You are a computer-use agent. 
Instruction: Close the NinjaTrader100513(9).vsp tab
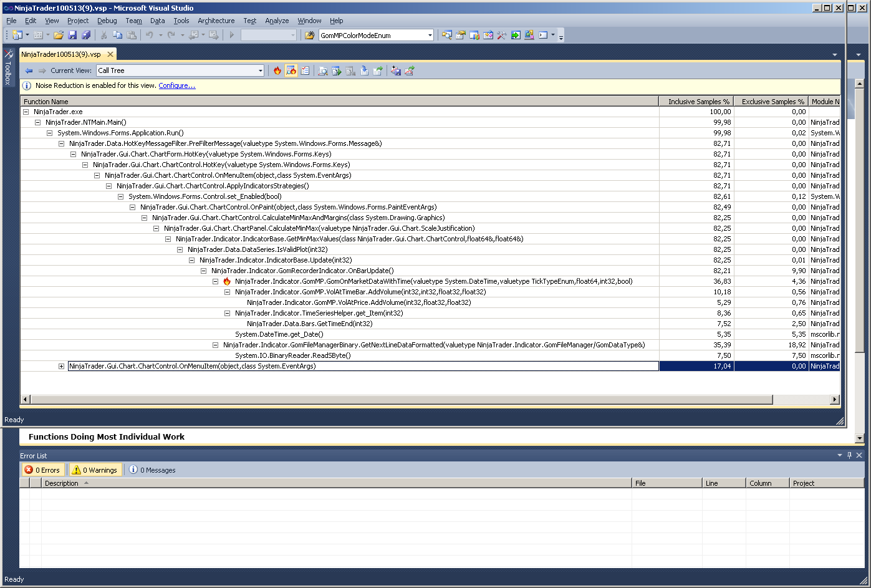[x=110, y=55]
